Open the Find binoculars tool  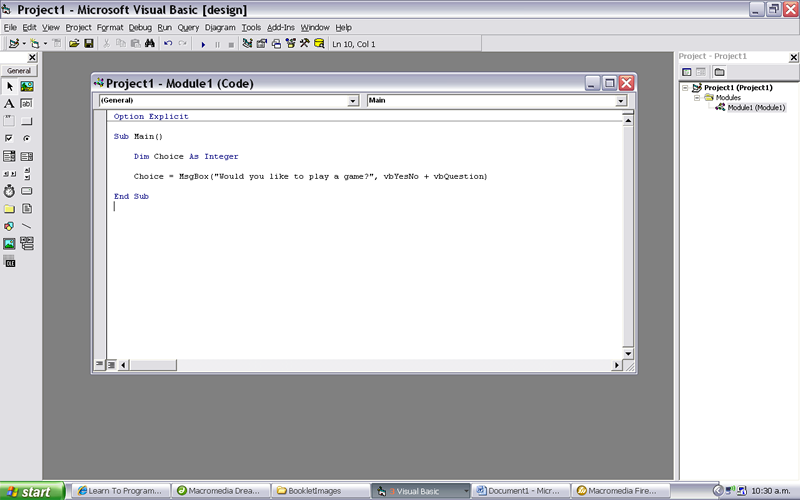click(149, 44)
